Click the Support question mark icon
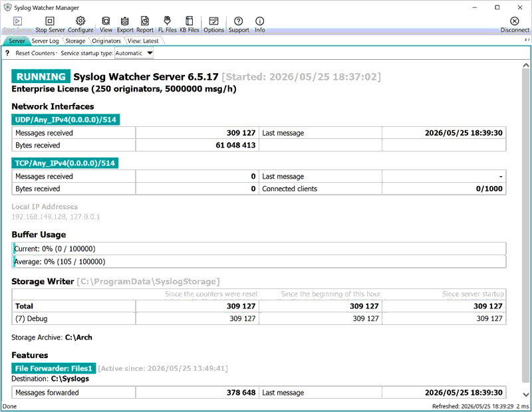The height and width of the screenshot is (412, 532). (x=239, y=21)
